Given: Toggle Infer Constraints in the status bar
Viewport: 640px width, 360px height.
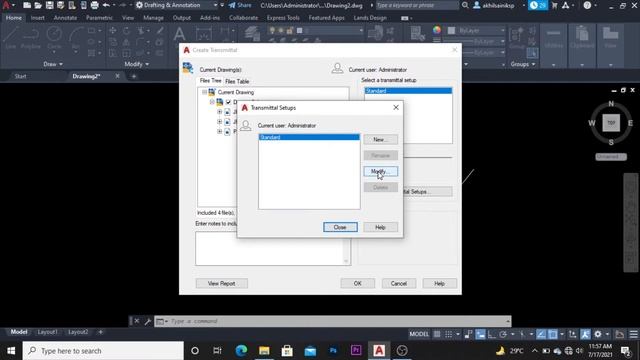Looking at the screenshot, I should coord(468,334).
